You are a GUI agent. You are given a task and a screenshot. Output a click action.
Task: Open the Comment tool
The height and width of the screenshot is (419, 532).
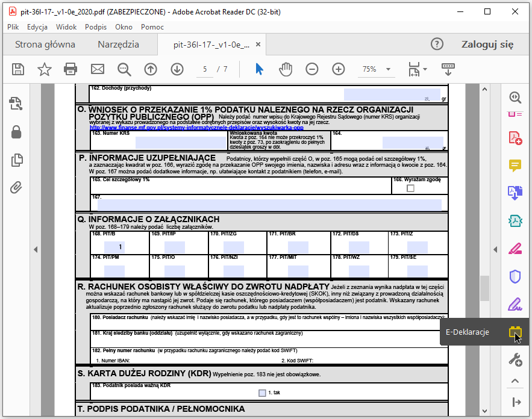coord(515,166)
